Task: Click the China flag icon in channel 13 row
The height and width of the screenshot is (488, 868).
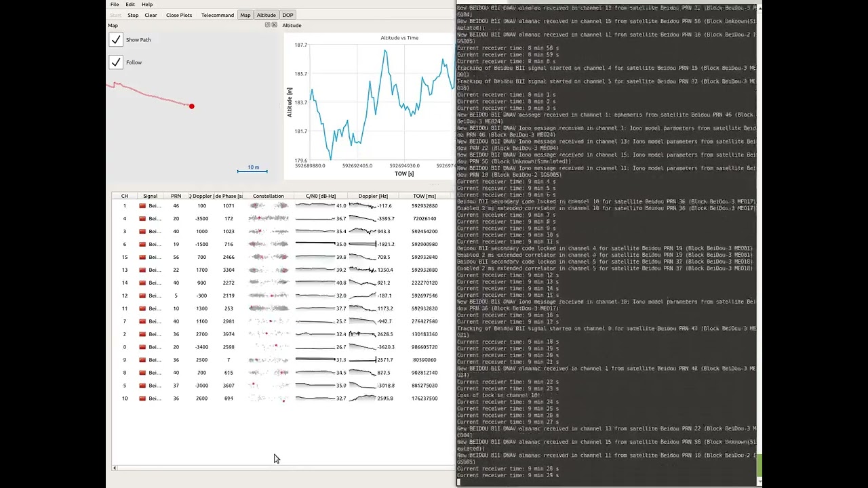Action: click(x=142, y=270)
